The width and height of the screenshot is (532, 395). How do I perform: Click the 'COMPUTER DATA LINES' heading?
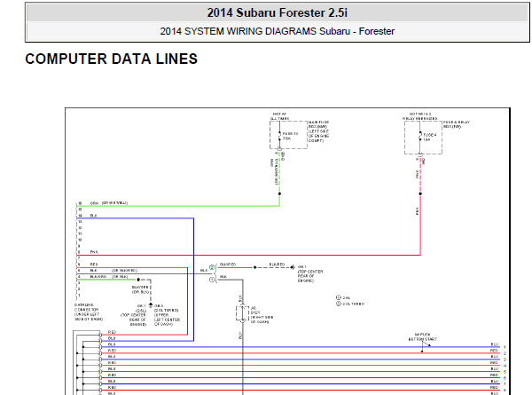(112, 59)
